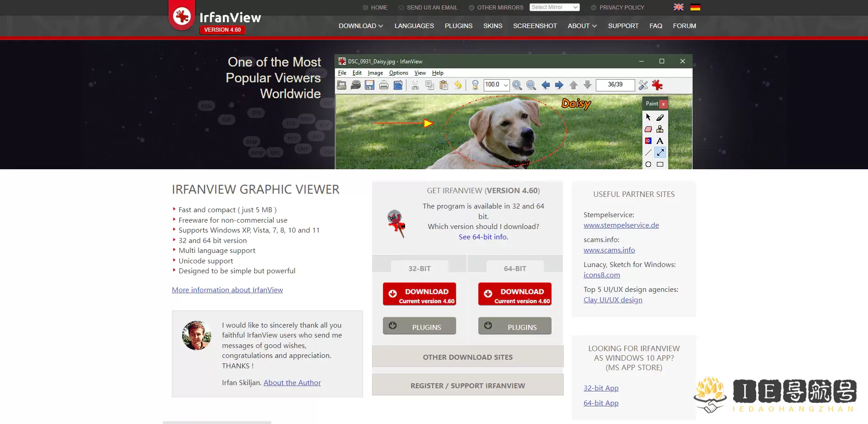Choose the Clone tool in the Paint panel
Image resolution: width=868 pixels, height=424 pixels.
(660, 129)
